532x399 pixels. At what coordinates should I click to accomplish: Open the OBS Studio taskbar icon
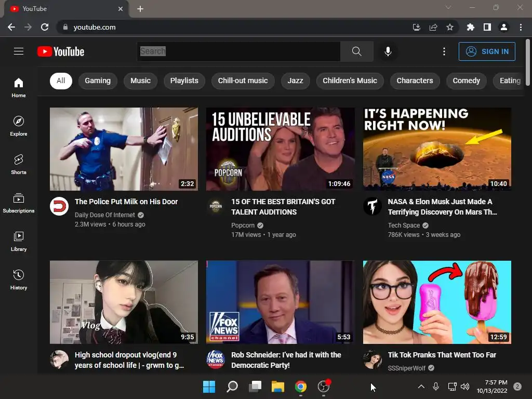point(324,387)
